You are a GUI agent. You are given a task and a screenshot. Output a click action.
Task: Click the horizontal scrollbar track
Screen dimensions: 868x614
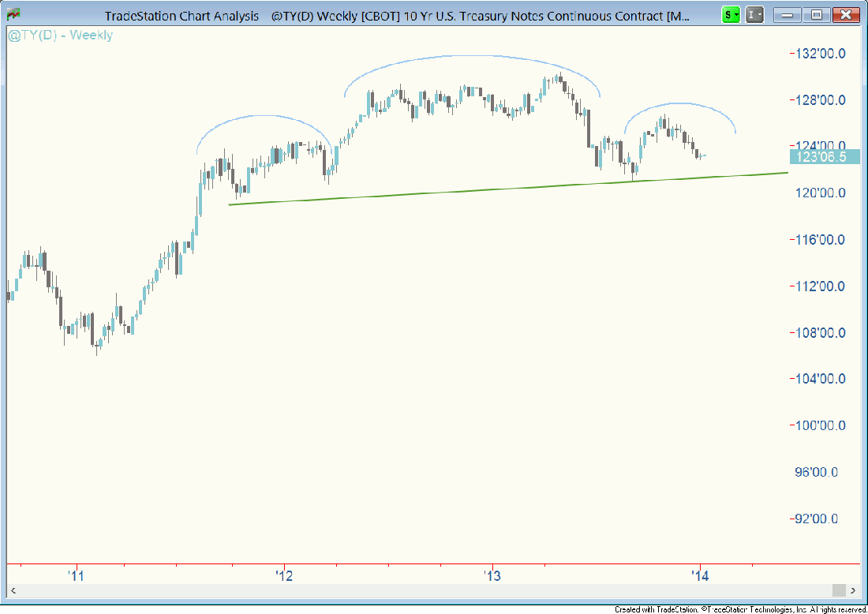[x=426, y=590]
